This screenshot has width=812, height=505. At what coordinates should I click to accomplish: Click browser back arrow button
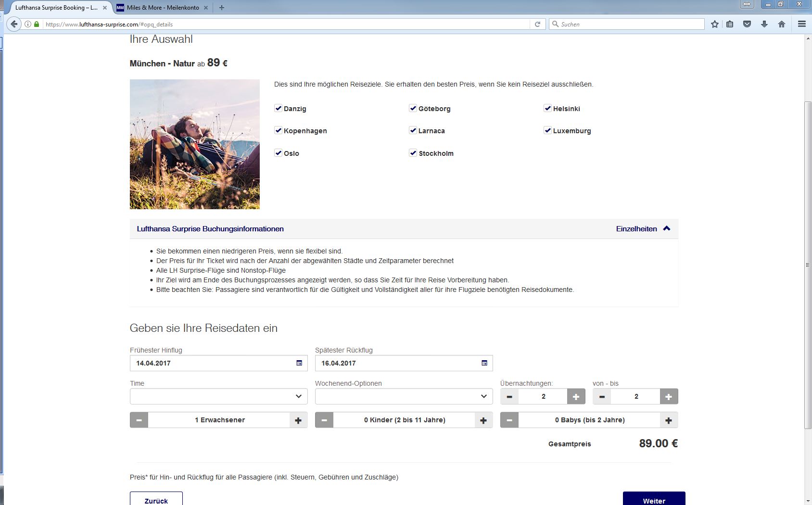tap(14, 24)
